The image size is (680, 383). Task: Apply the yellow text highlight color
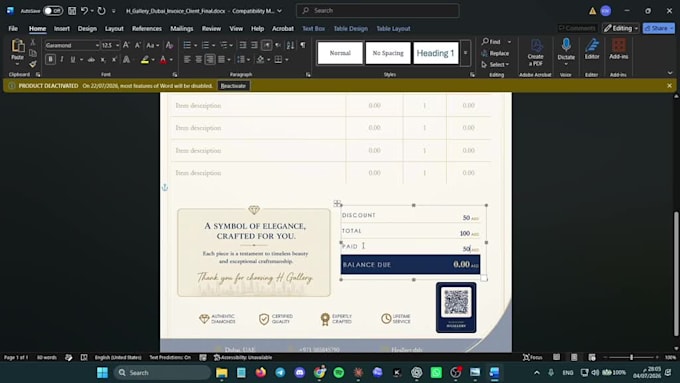pyautogui.click(x=145, y=59)
